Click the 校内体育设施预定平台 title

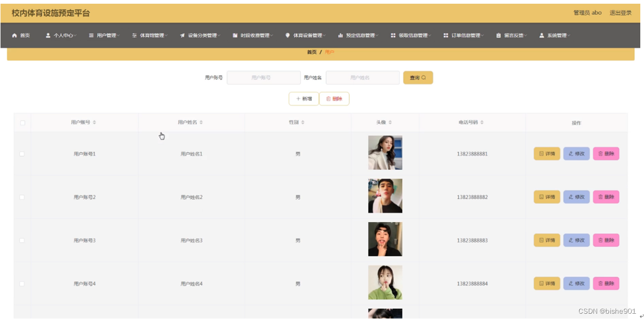tap(51, 13)
